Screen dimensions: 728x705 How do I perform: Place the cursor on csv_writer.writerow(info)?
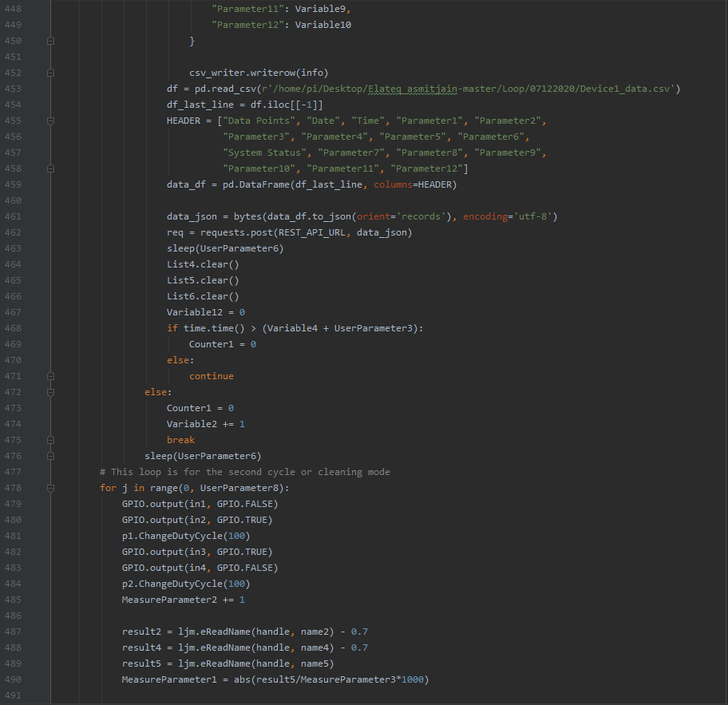tap(259, 73)
